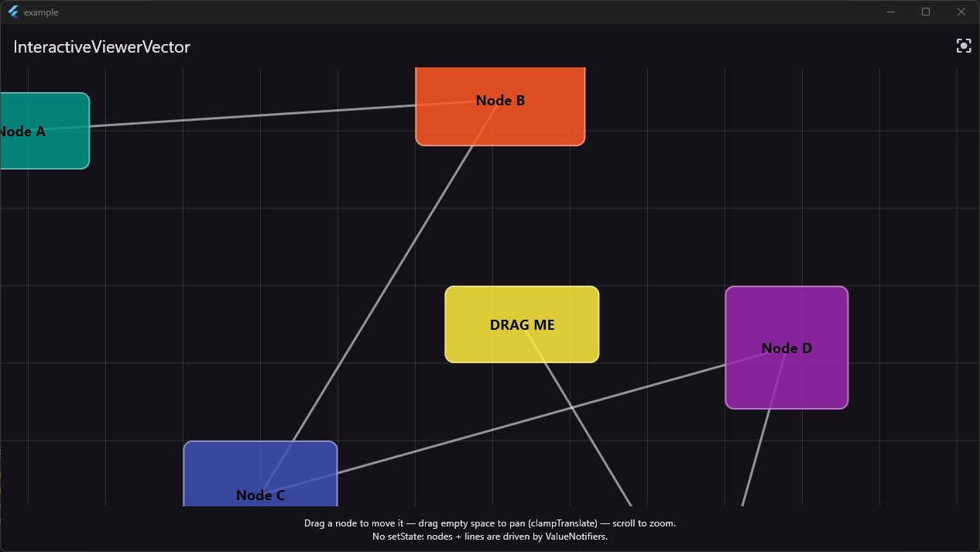The image size is (980, 552).
Task: Click the InteractiveViewerVector title text
Action: [x=101, y=47]
